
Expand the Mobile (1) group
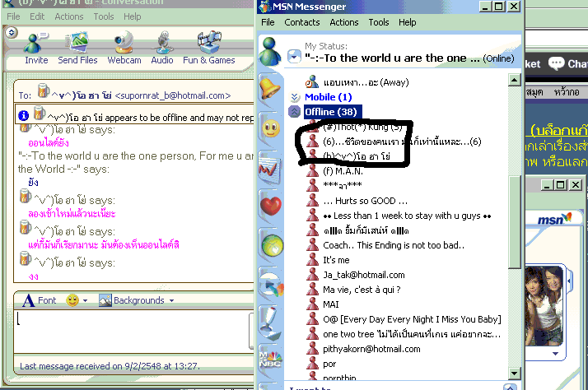[x=295, y=97]
